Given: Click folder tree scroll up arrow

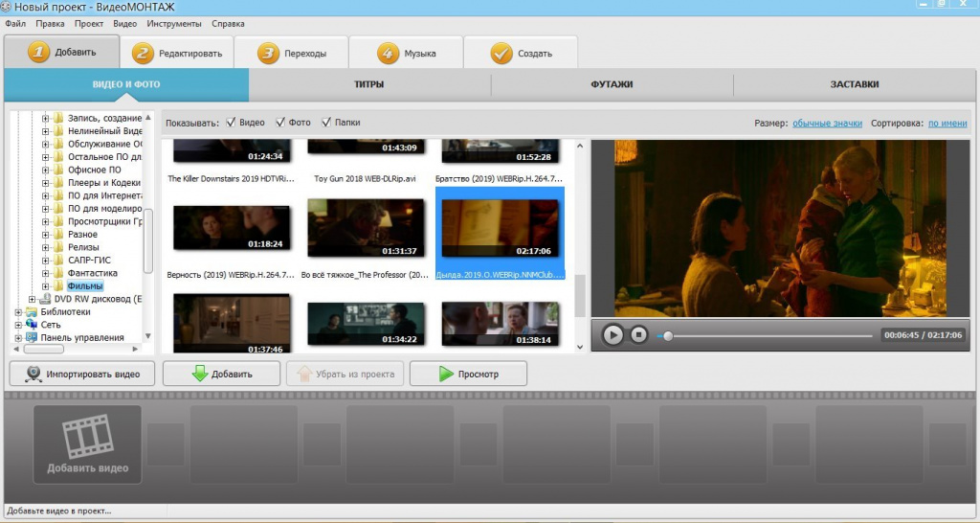Looking at the screenshot, I should pos(148,118).
